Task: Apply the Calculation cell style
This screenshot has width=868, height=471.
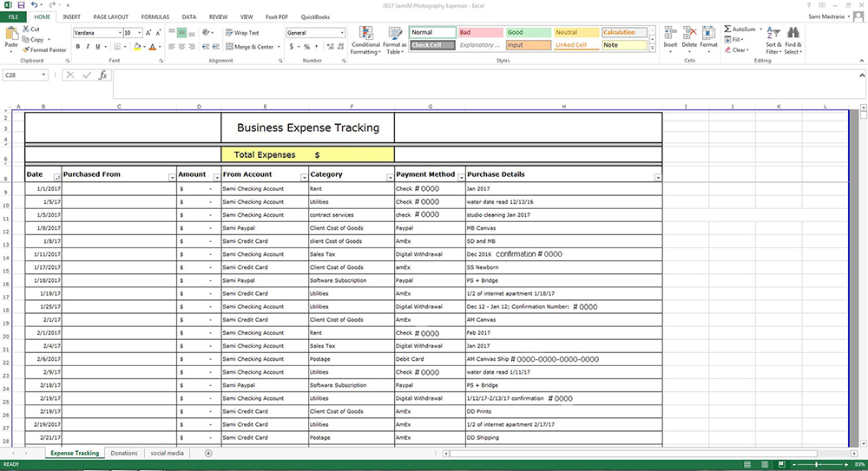Action: pyautogui.click(x=624, y=32)
